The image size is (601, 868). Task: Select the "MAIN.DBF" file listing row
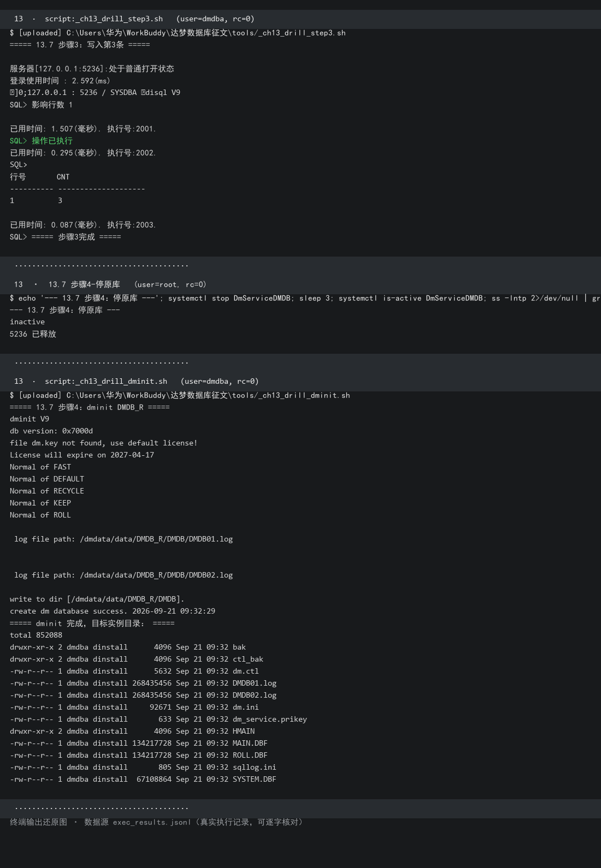tap(139, 743)
